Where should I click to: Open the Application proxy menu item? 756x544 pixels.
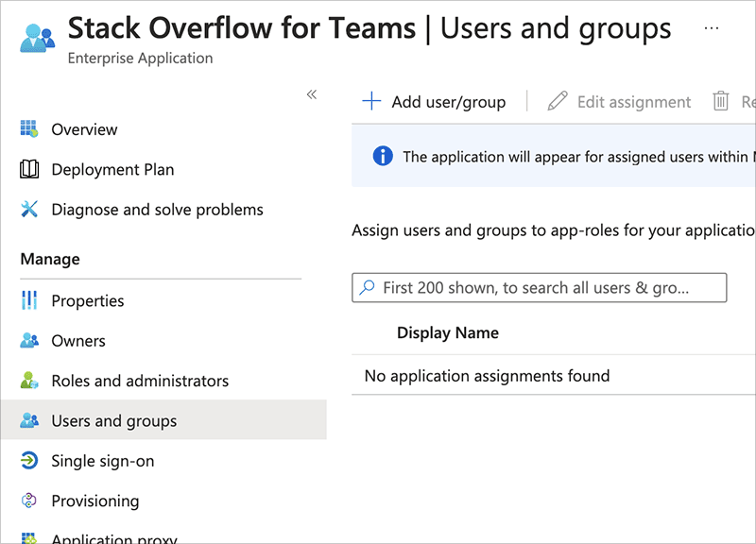pyautogui.click(x=114, y=538)
